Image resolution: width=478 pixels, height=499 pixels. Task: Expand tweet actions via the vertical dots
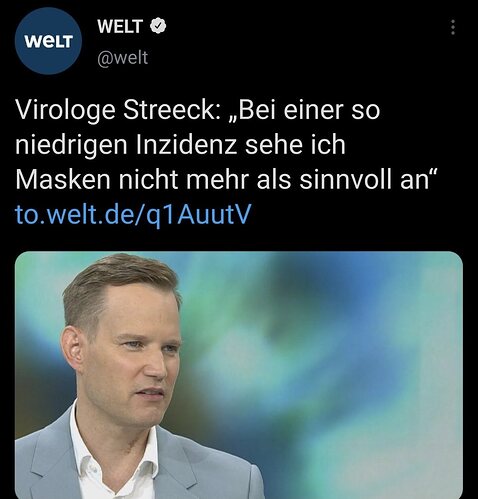pos(453,27)
